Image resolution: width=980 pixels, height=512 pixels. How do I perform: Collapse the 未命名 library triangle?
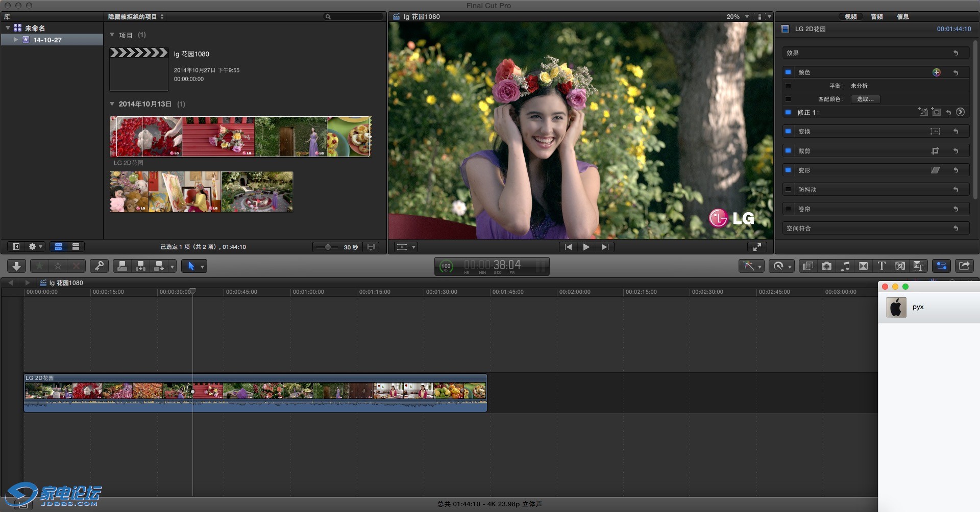pos(8,28)
